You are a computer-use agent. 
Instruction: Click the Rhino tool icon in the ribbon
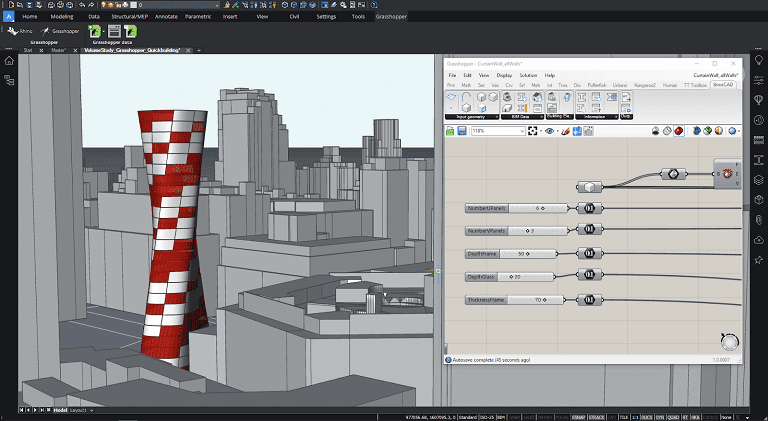coord(13,31)
